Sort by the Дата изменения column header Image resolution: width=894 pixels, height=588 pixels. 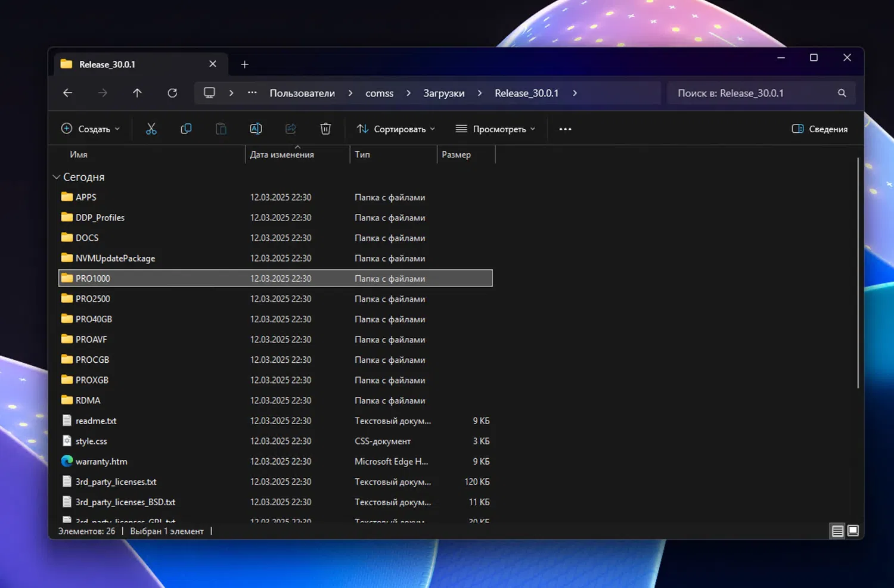(x=282, y=154)
